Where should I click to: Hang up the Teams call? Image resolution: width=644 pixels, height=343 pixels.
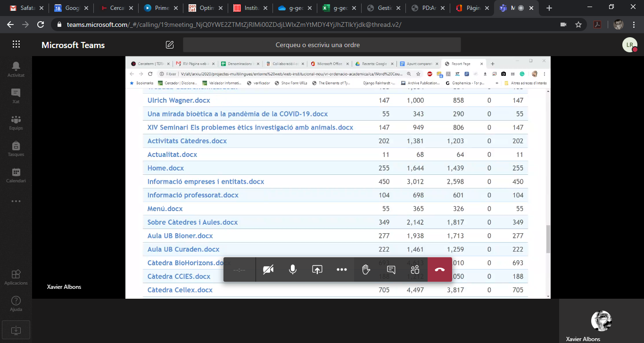tap(439, 269)
